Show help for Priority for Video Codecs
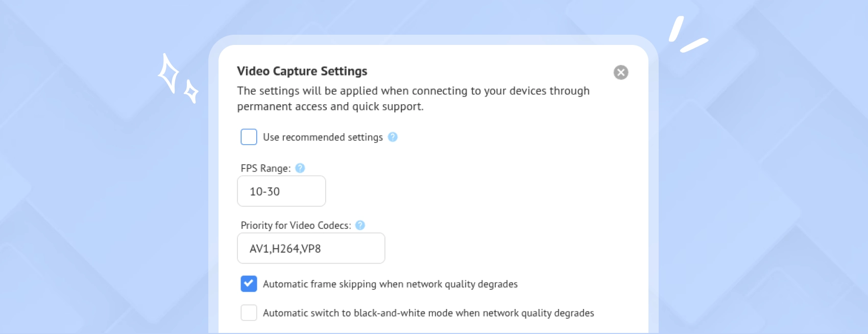Viewport: 868px width, 334px height. (x=360, y=225)
